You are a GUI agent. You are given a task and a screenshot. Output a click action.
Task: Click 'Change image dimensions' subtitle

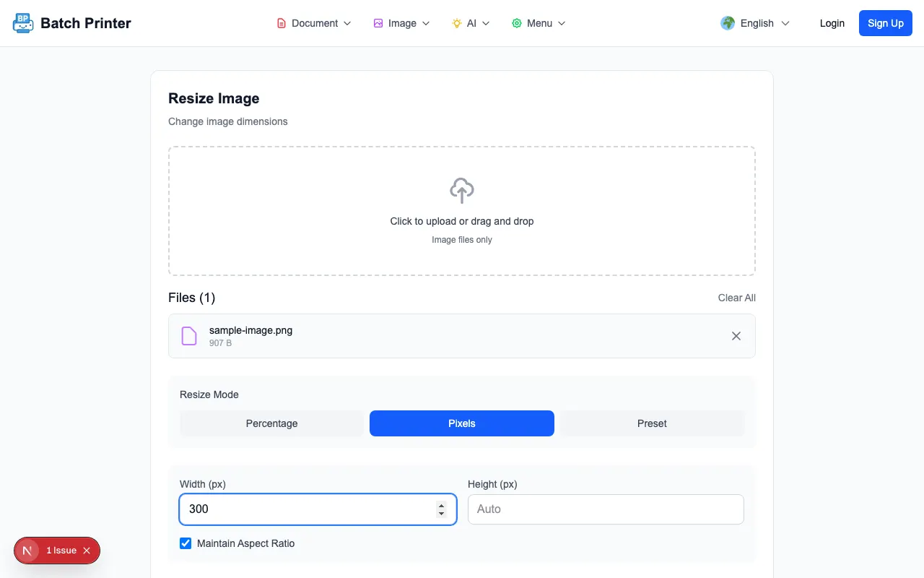click(x=228, y=121)
